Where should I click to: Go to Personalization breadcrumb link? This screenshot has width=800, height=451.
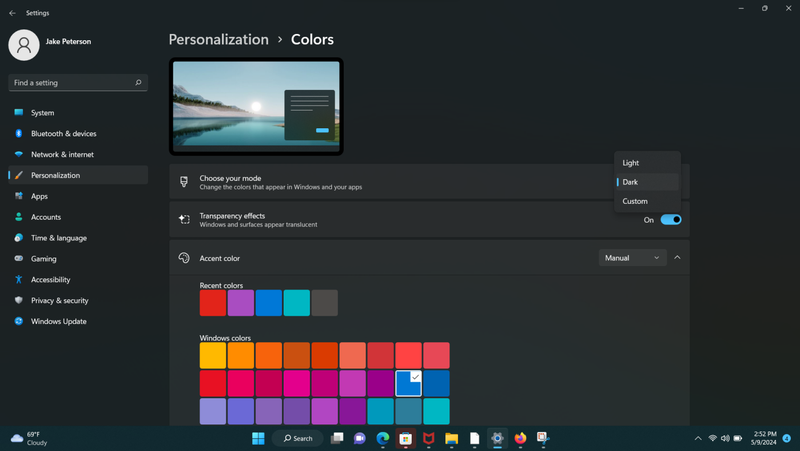coord(218,40)
